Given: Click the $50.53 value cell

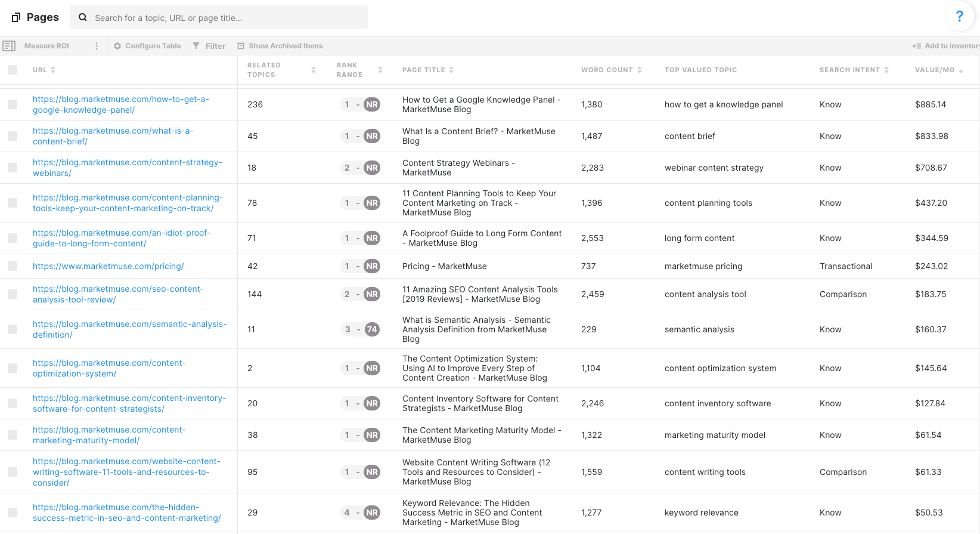Looking at the screenshot, I should [x=929, y=513].
